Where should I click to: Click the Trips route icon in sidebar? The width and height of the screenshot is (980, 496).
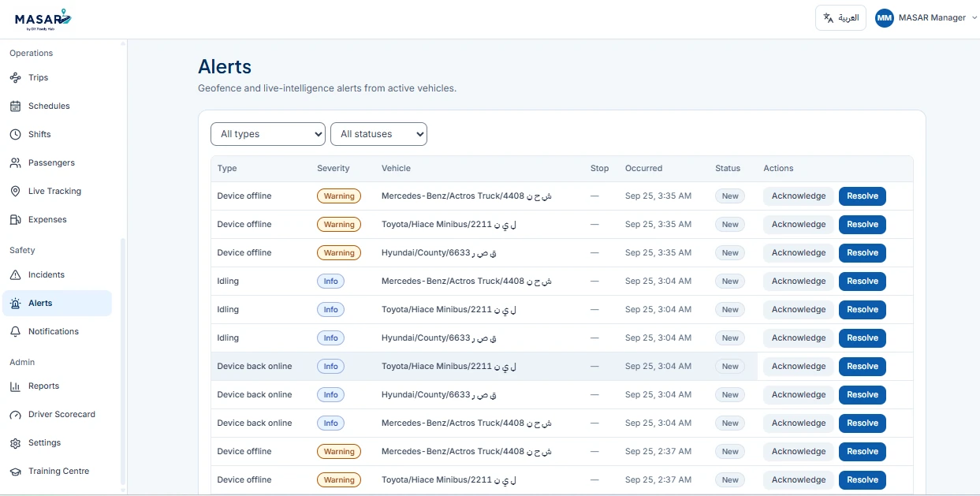tap(15, 77)
